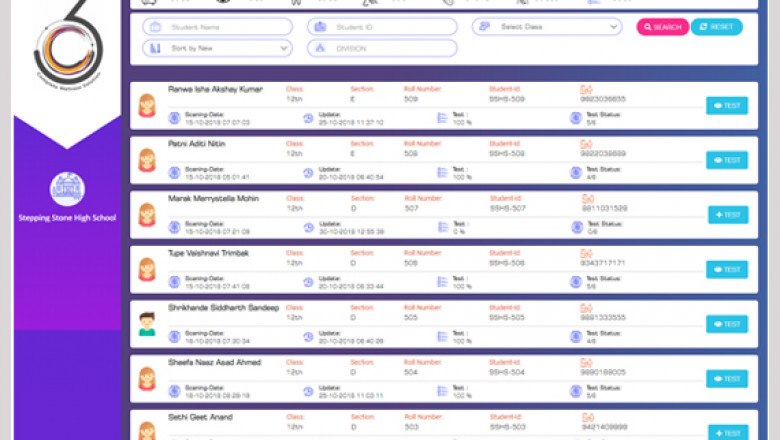Click the Student Name search field
The height and width of the screenshot is (440, 780).
tap(217, 27)
